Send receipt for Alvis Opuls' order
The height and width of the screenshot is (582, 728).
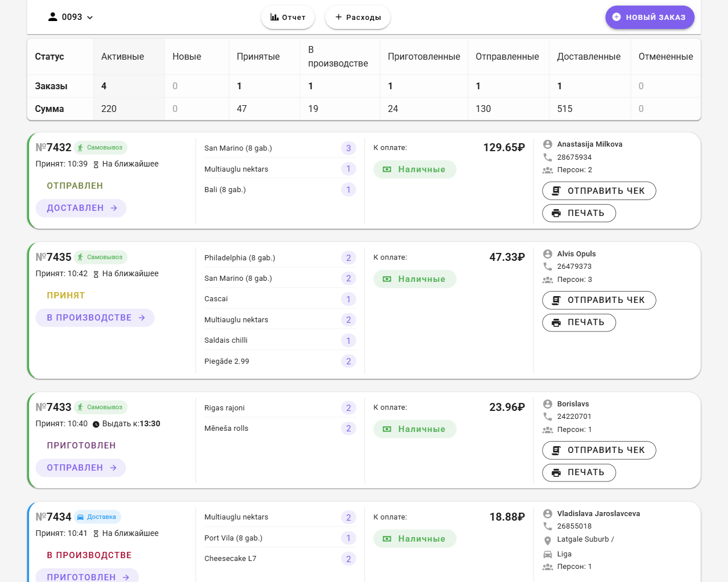pyautogui.click(x=599, y=300)
